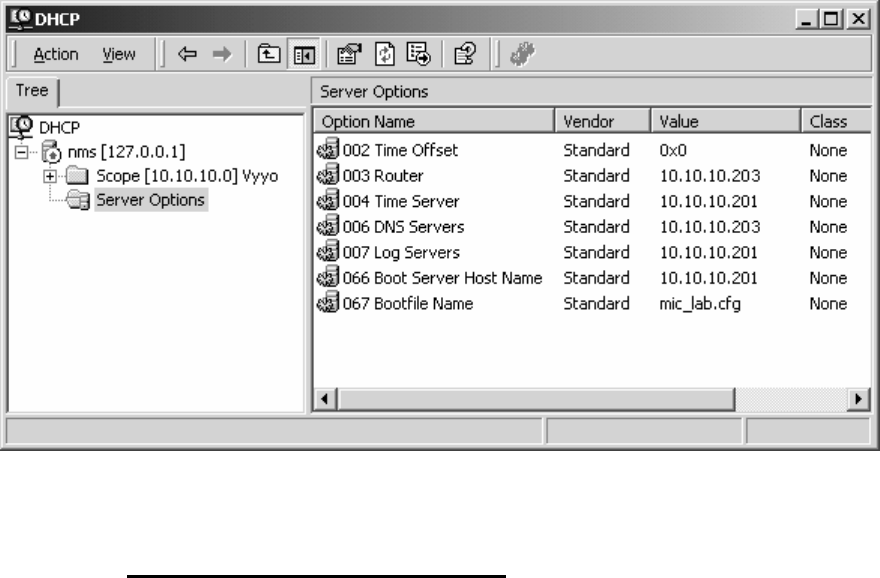This screenshot has height=578, width=880.
Task: Sort by Value column header
Action: coord(726,121)
